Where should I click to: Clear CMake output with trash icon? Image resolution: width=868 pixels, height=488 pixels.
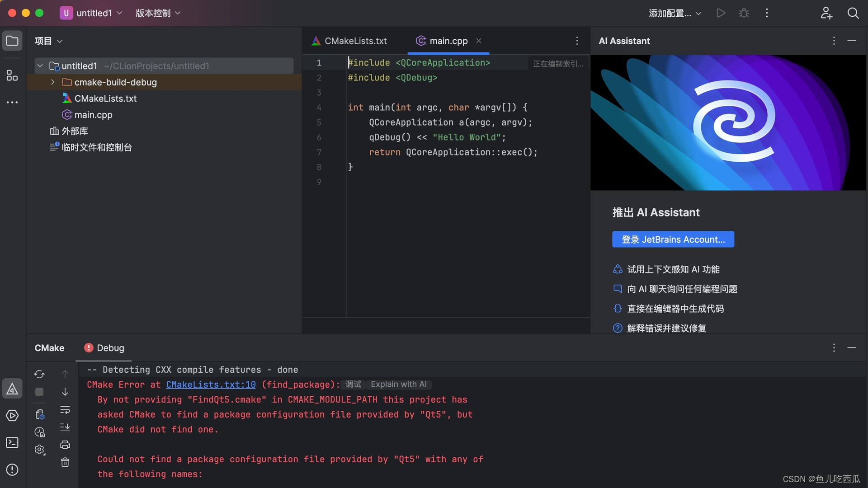[65, 462]
